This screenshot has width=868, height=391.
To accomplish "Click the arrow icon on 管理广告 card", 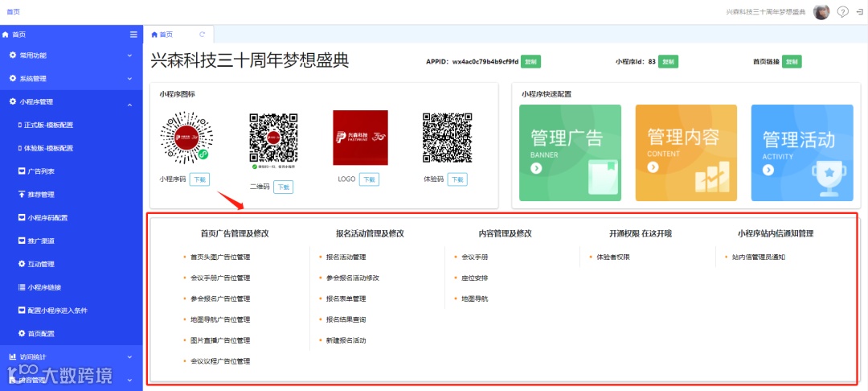I will pos(536,168).
